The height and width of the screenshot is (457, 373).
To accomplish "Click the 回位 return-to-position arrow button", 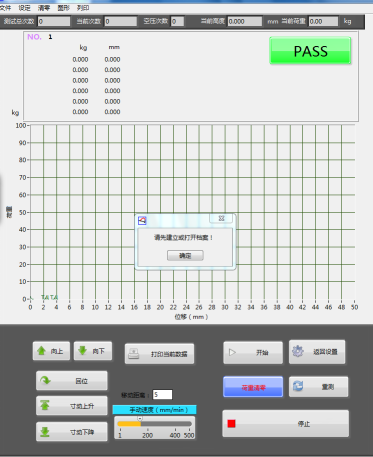I will [x=72, y=381].
